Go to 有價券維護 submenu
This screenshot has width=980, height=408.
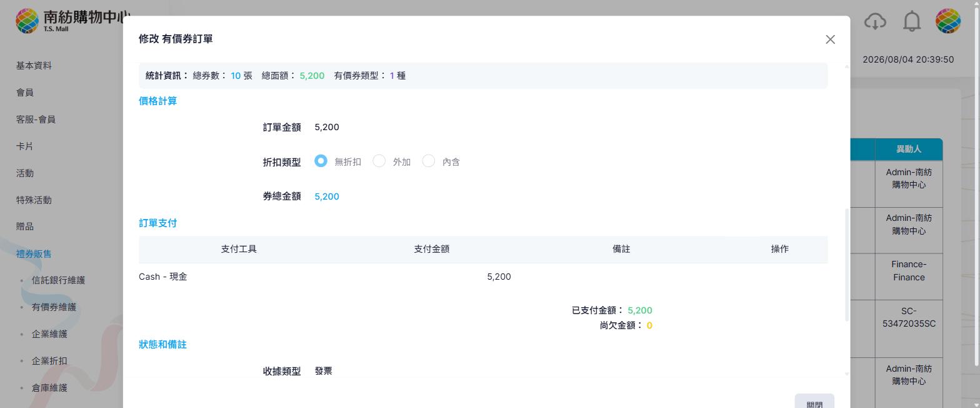pyautogui.click(x=54, y=307)
